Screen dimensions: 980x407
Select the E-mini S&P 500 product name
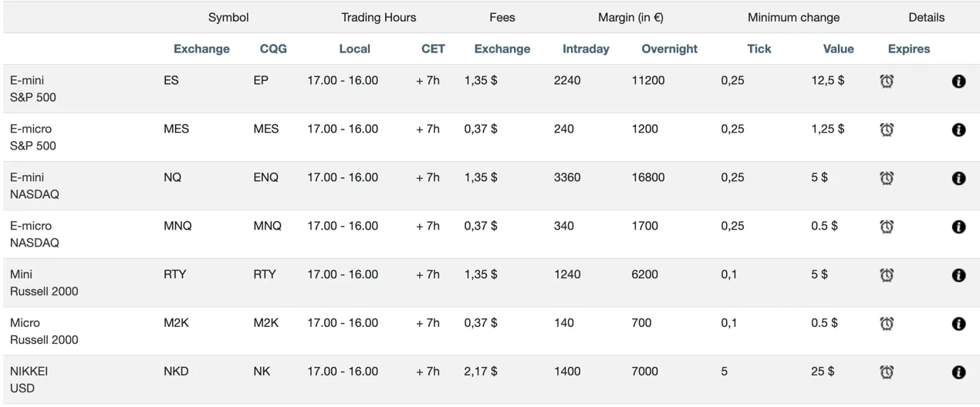coord(33,89)
